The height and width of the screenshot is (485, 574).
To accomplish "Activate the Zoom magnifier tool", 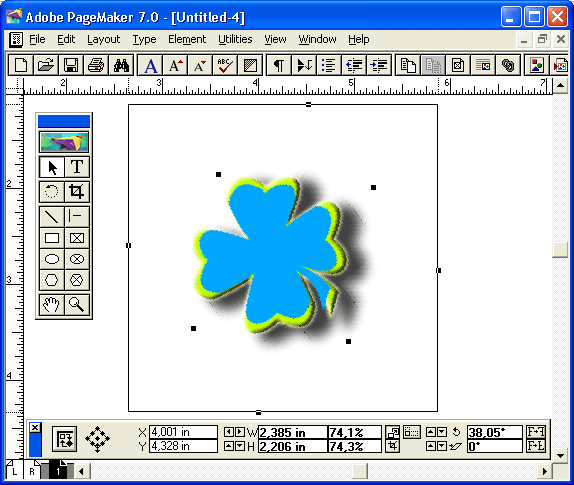I will click(77, 305).
